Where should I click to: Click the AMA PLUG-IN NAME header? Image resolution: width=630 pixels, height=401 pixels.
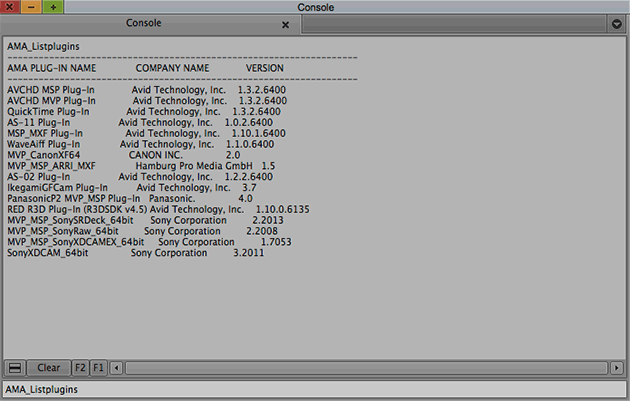pos(51,68)
